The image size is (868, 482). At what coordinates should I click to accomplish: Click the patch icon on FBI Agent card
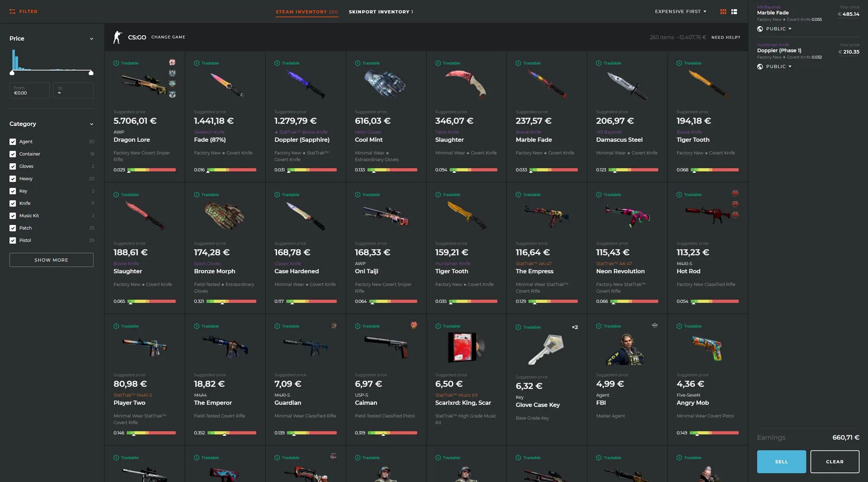point(654,325)
